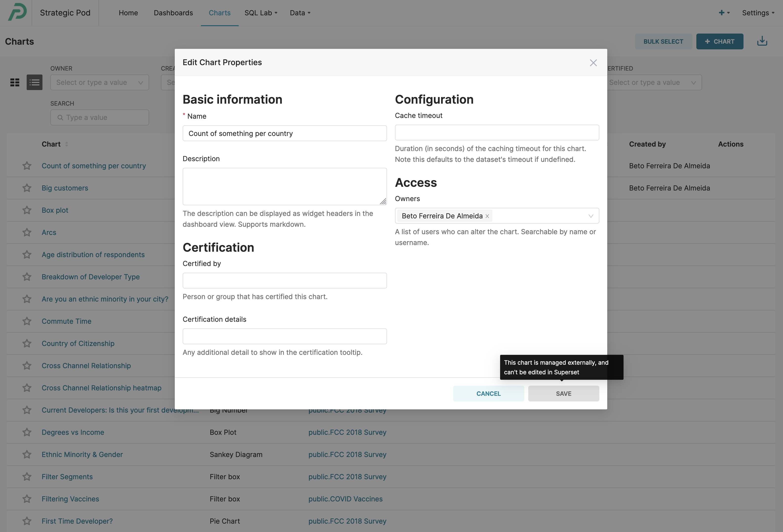Close the Edit Chart Properties dialog

tap(593, 63)
